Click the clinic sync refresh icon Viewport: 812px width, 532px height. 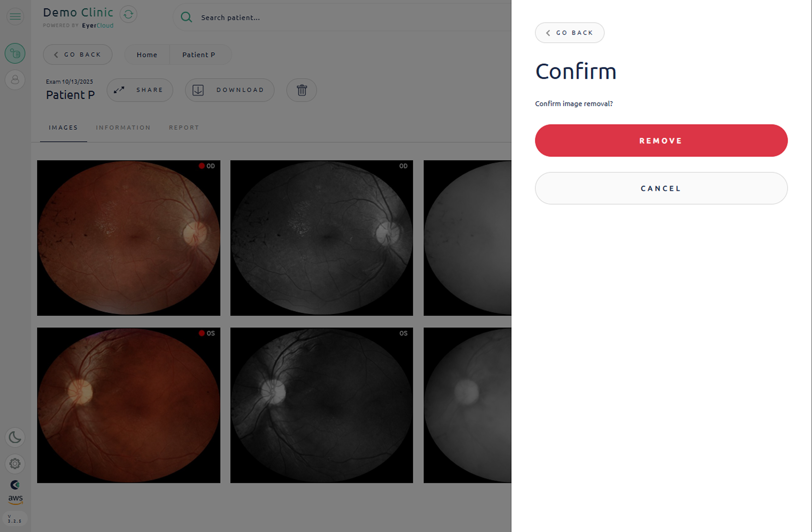coord(128,14)
